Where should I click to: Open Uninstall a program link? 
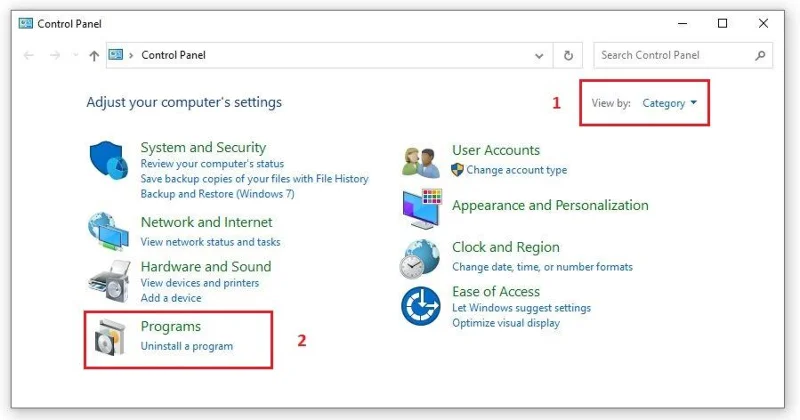point(187,346)
